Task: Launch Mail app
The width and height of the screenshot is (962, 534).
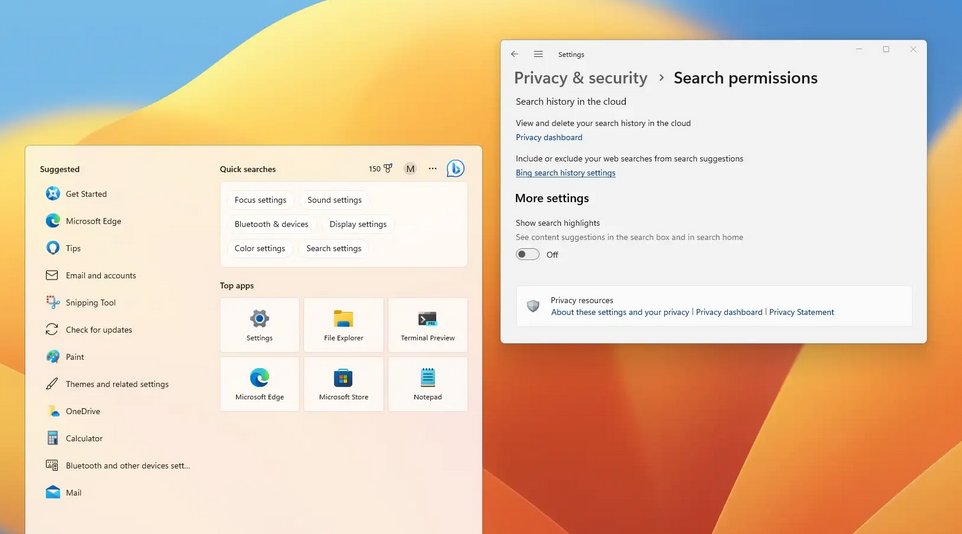Action: pos(63,492)
